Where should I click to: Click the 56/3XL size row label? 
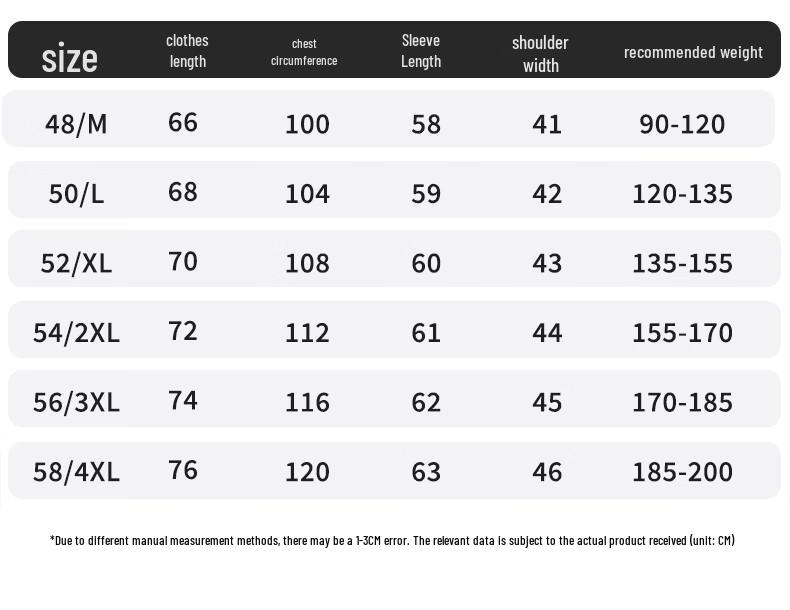(x=76, y=402)
